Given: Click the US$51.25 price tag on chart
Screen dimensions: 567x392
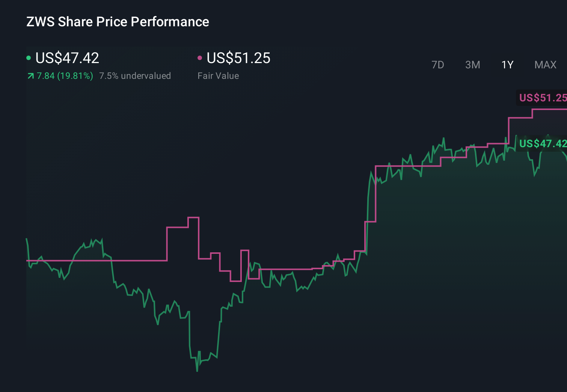Looking at the screenshot, I should [x=542, y=98].
